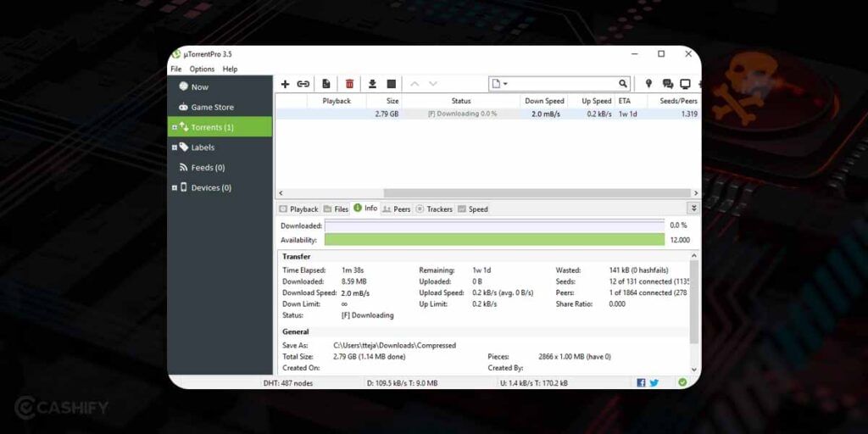The height and width of the screenshot is (434, 868).
Task: Click the search magnifier icon
Action: 623,84
